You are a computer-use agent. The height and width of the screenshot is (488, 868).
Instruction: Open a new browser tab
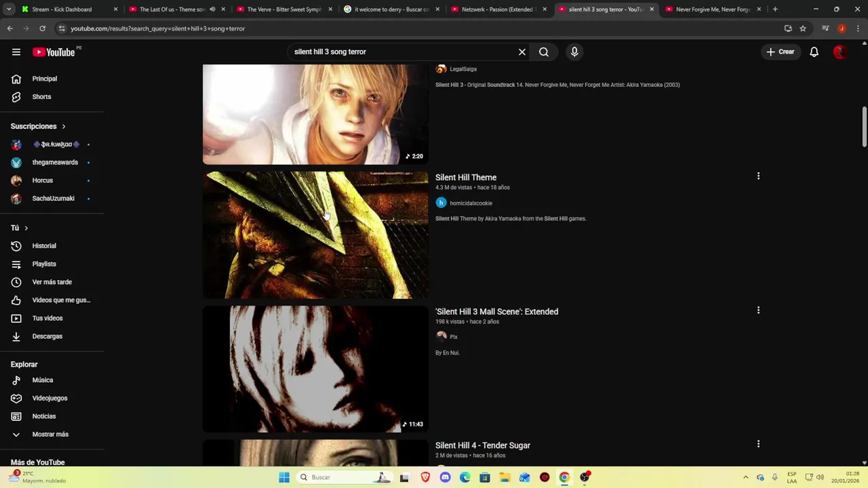[775, 9]
